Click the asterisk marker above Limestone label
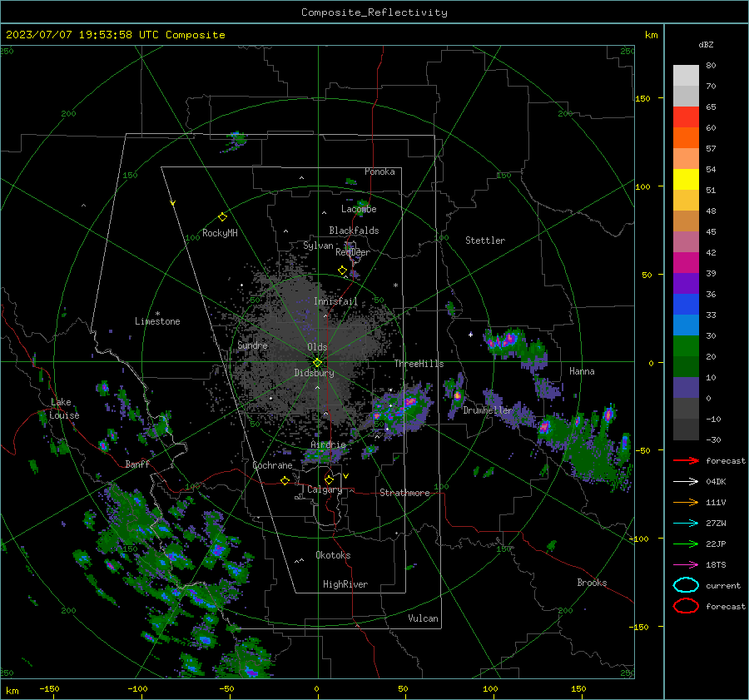 (x=157, y=314)
